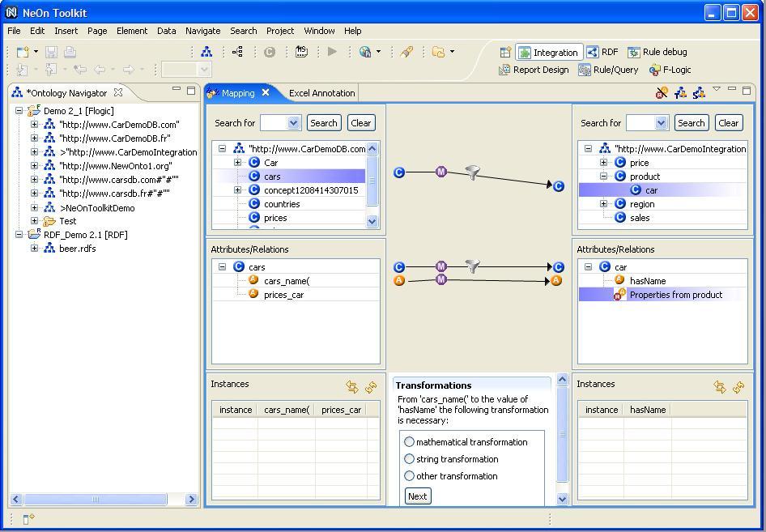This screenshot has height=532, width=766.
Task: Click the pin-like toolbar icon
Action: [x=406, y=52]
